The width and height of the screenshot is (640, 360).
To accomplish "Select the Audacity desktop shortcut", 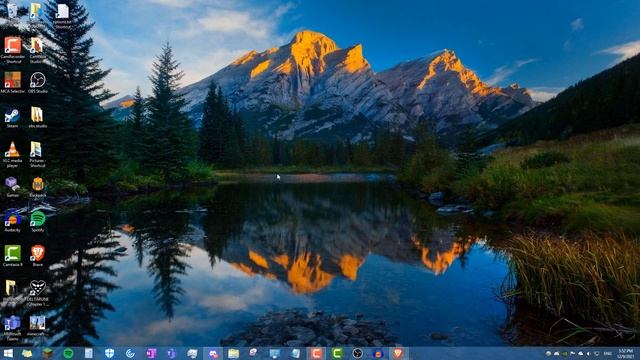I will pyautogui.click(x=12, y=221).
